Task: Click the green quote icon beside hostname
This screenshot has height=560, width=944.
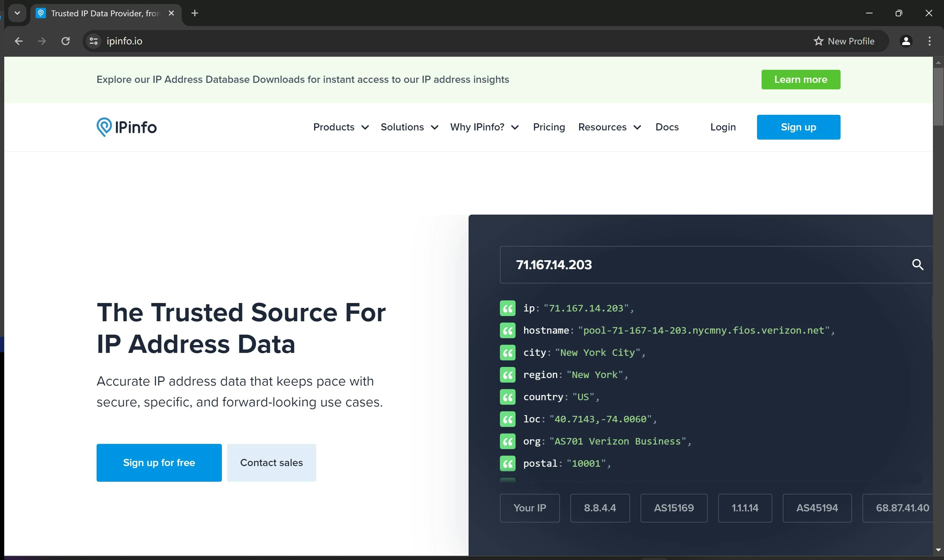Action: [x=507, y=331]
